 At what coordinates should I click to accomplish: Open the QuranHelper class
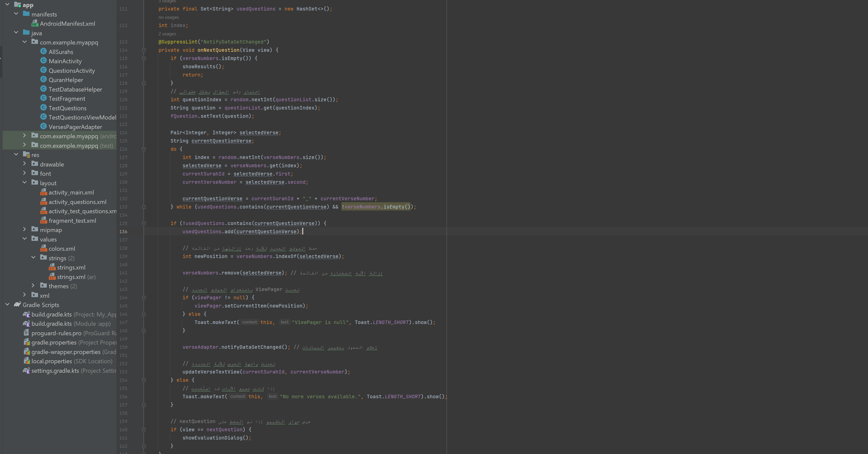[65, 80]
